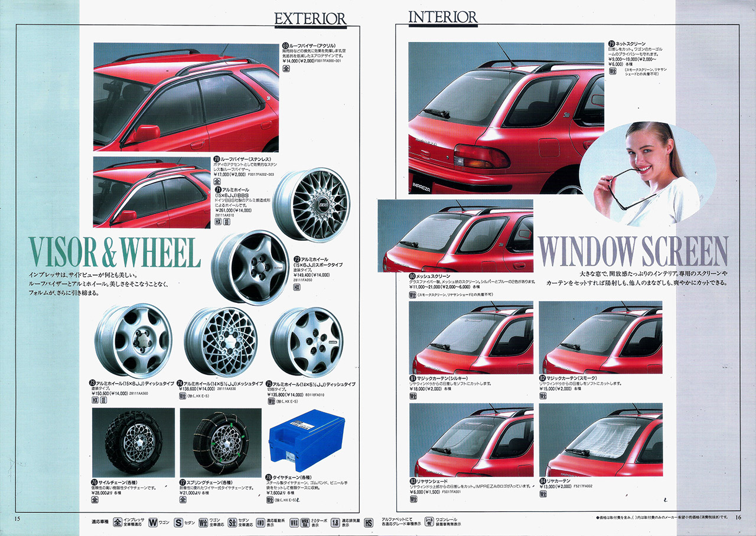Screen dimensions: 756x536
Task: Open the Sile chain tire photo
Action: pyautogui.click(x=134, y=443)
